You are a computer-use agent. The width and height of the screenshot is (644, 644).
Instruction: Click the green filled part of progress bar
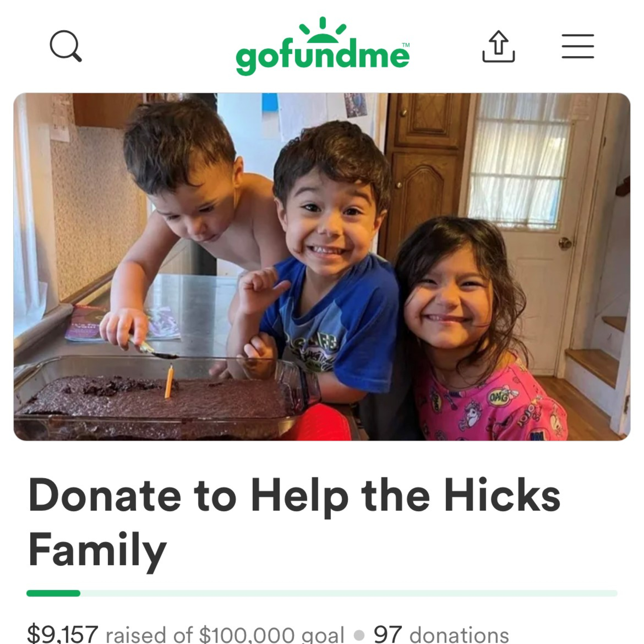click(53, 593)
